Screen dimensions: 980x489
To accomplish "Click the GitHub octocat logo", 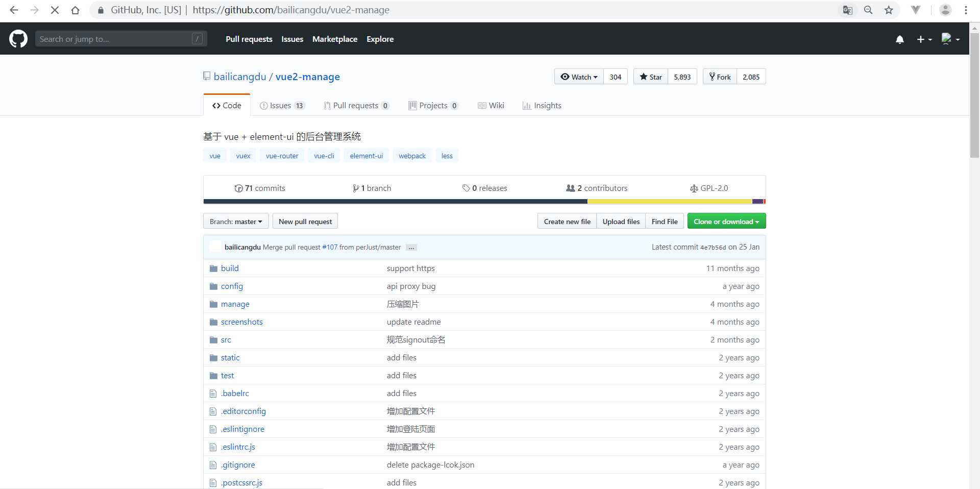I will coord(18,39).
